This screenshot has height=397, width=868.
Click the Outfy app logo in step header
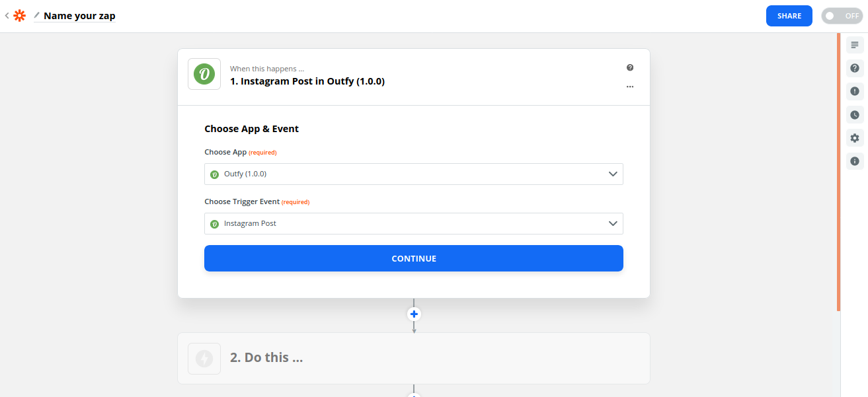pyautogui.click(x=204, y=75)
